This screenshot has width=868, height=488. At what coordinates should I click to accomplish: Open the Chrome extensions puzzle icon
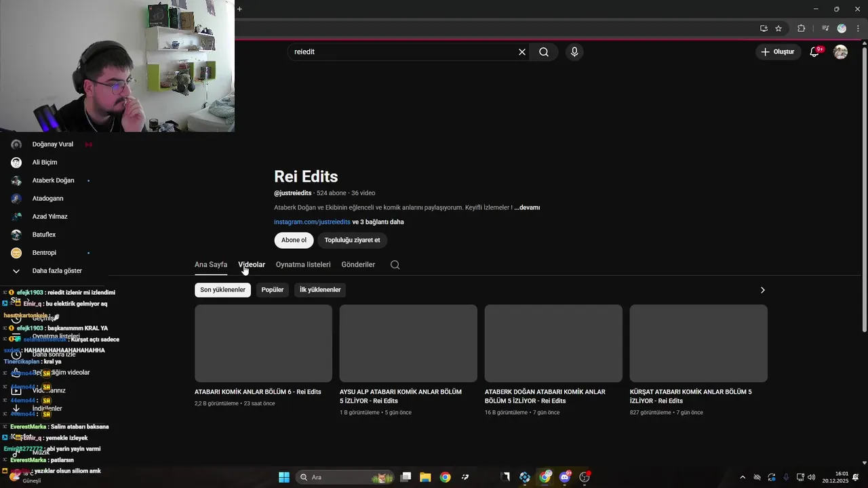click(802, 28)
